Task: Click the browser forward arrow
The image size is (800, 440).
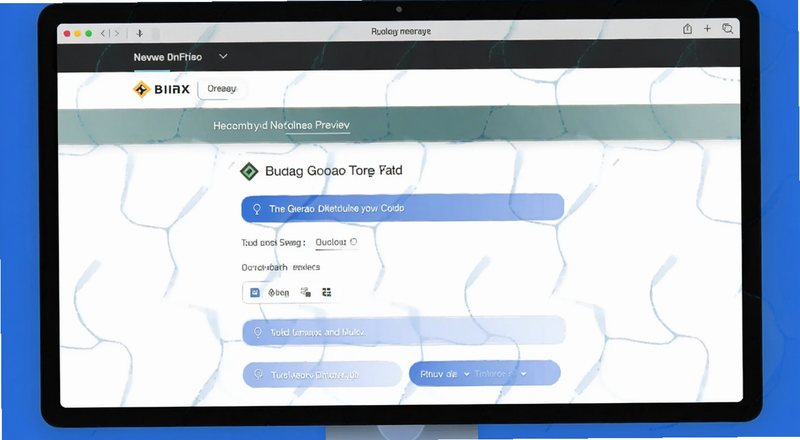Action: tap(117, 33)
